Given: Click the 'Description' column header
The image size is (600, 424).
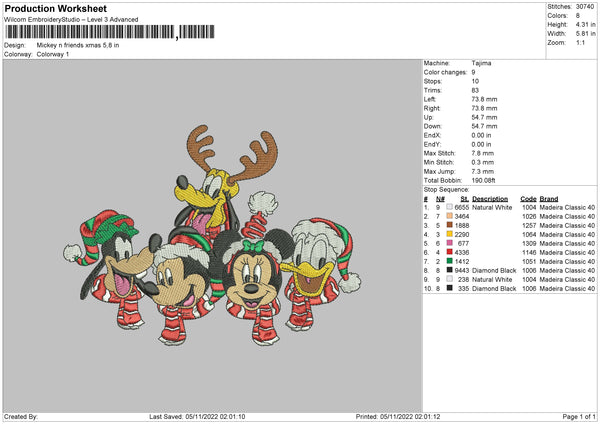Looking at the screenshot, I should 490,199.
